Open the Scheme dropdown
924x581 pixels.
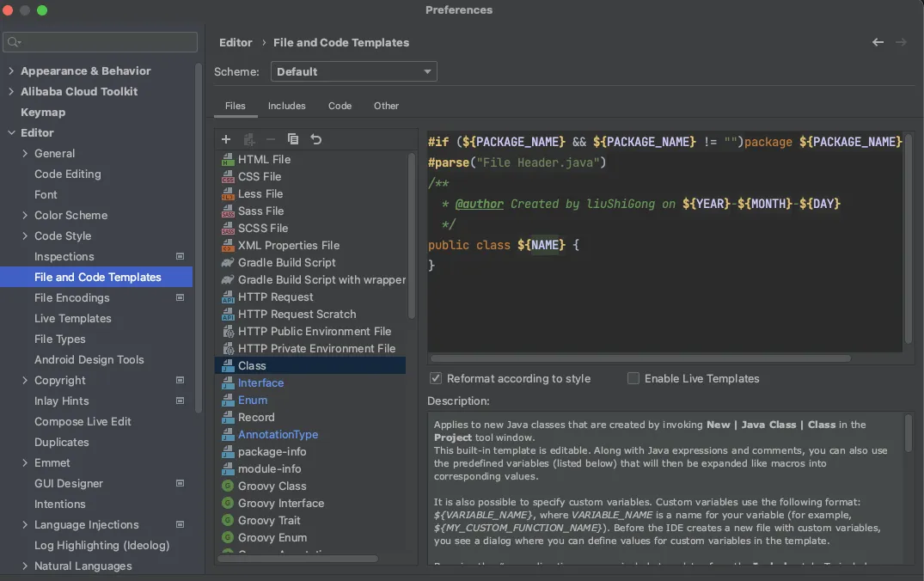353,72
